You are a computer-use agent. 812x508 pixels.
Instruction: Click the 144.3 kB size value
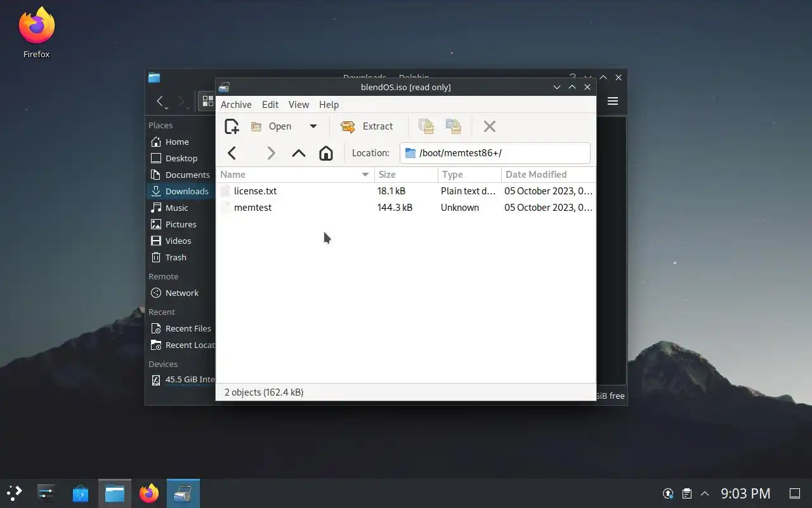tap(395, 208)
